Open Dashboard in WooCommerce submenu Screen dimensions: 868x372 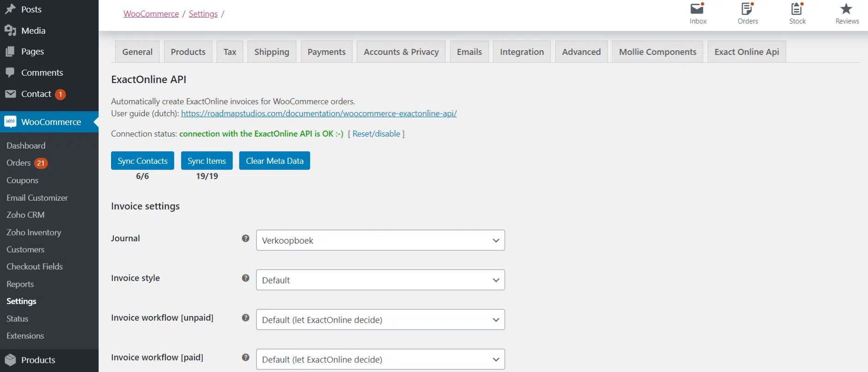tap(26, 146)
